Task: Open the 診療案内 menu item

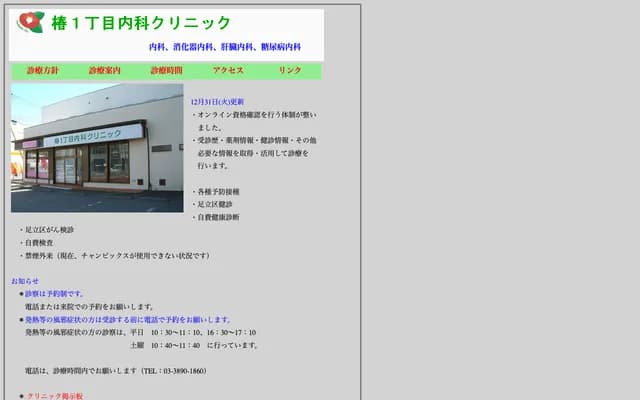Action: (104, 70)
